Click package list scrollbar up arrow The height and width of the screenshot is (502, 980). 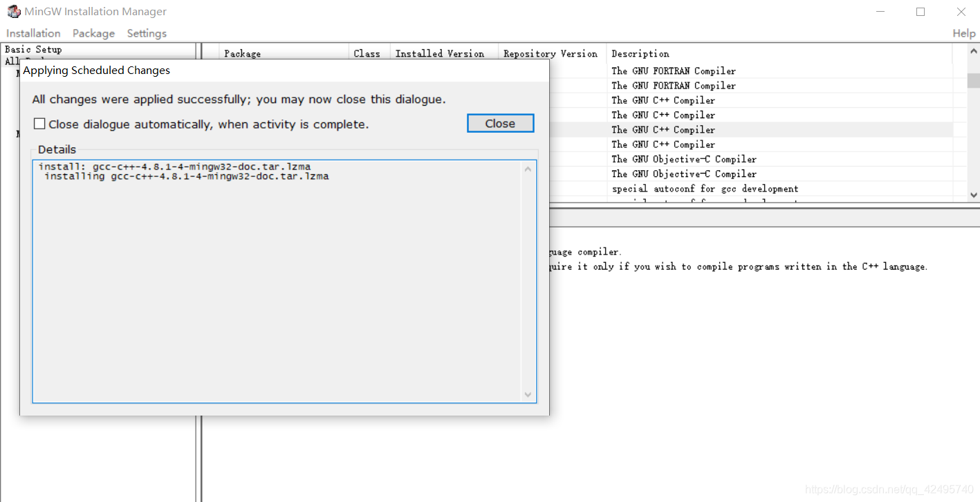coord(974,50)
